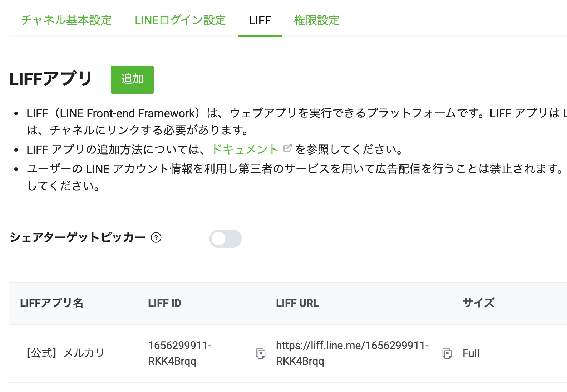The height and width of the screenshot is (392, 567).
Task: Copy the LIFF URL with copy icon
Action: click(x=447, y=353)
